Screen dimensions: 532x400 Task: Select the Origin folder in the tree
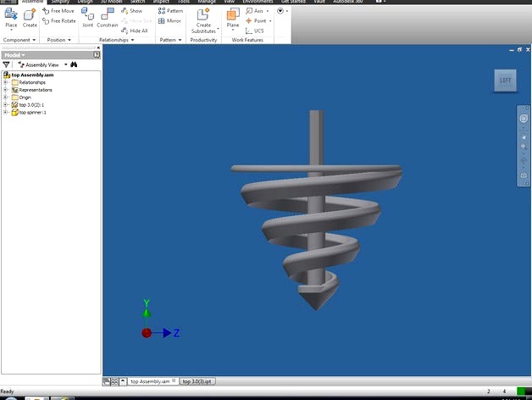[25, 97]
